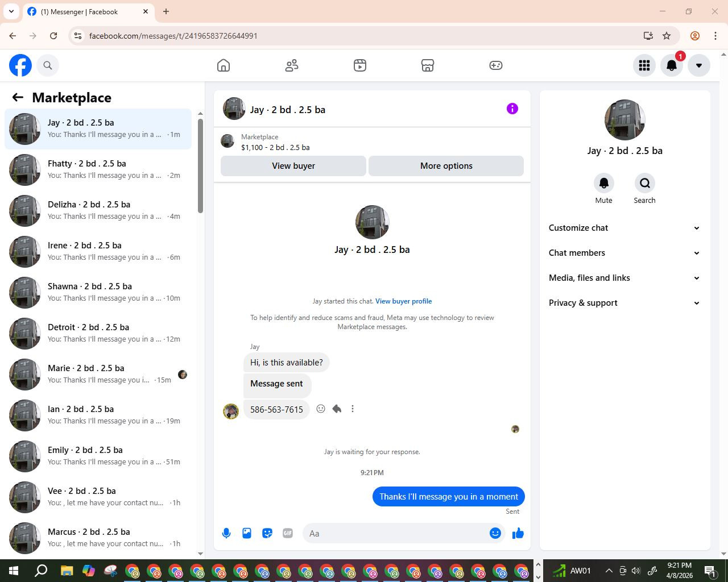Open the Delizha conversation

[x=98, y=211]
